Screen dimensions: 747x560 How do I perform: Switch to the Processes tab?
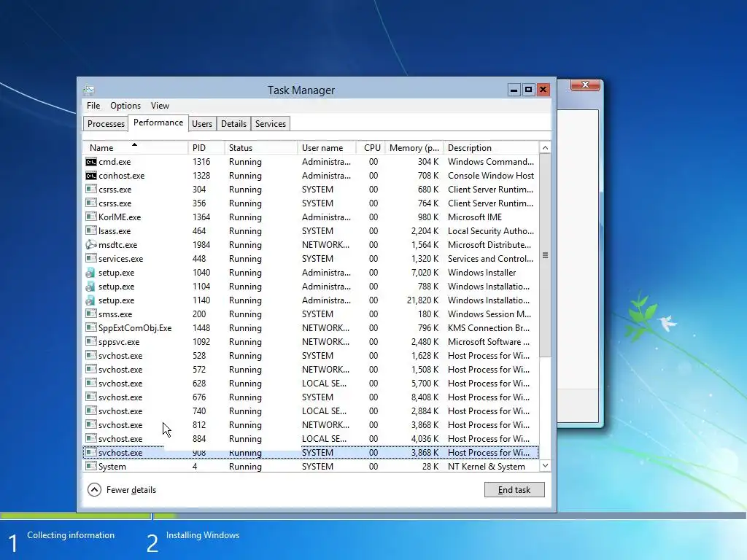(x=106, y=124)
